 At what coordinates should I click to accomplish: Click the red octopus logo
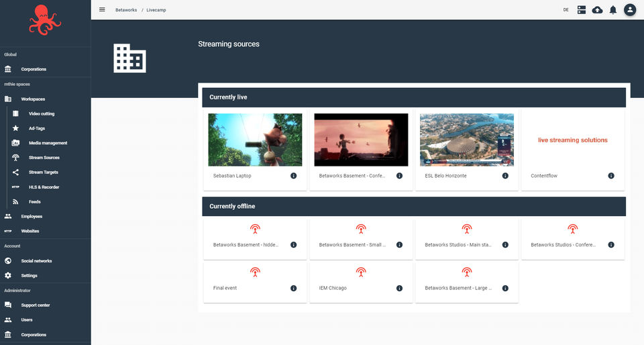45,19
